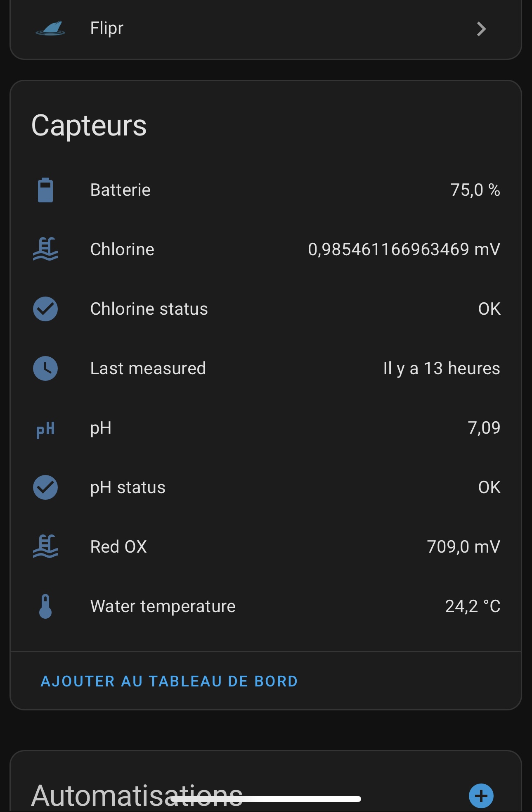Tap the 709,0 mV Red OX value
The image size is (532, 812).
point(463,547)
